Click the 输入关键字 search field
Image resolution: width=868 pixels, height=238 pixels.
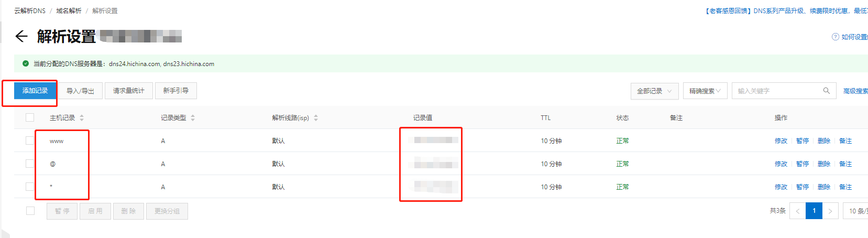pyautogui.click(x=777, y=91)
